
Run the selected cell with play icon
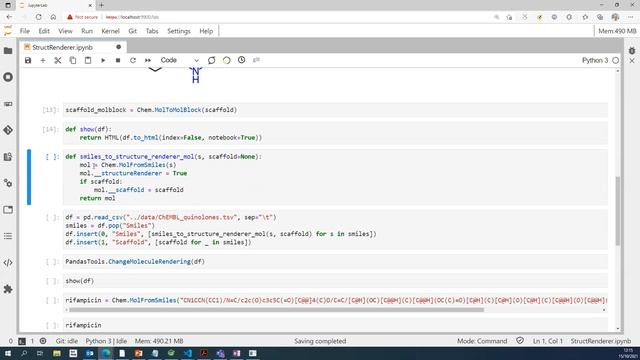click(103, 60)
